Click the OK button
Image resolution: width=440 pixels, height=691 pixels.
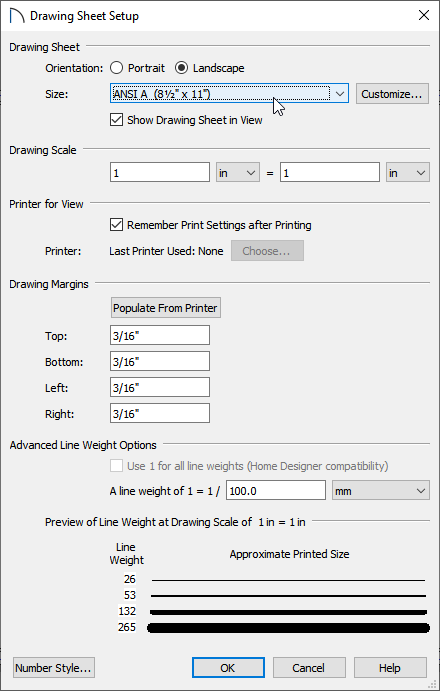(228, 668)
